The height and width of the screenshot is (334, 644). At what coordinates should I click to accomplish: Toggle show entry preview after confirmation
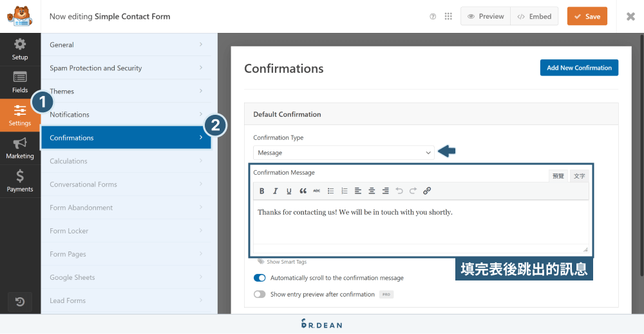click(x=260, y=295)
